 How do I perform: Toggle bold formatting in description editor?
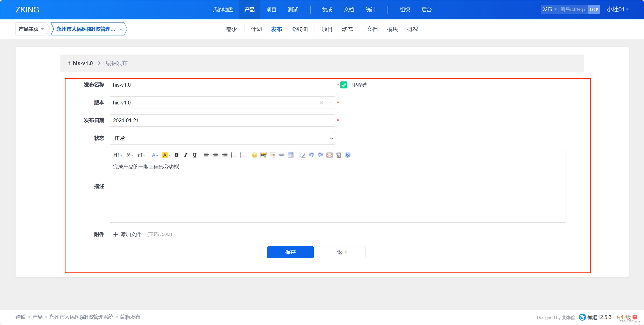[x=177, y=155]
